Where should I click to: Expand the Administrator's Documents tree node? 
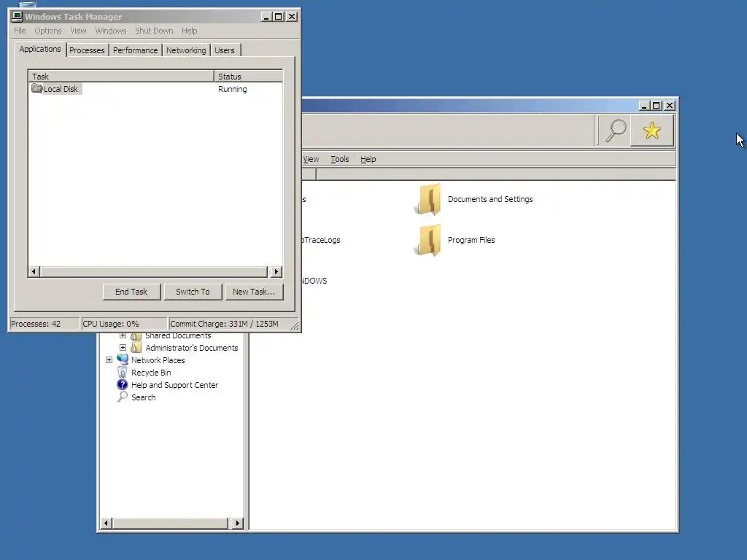(123, 348)
